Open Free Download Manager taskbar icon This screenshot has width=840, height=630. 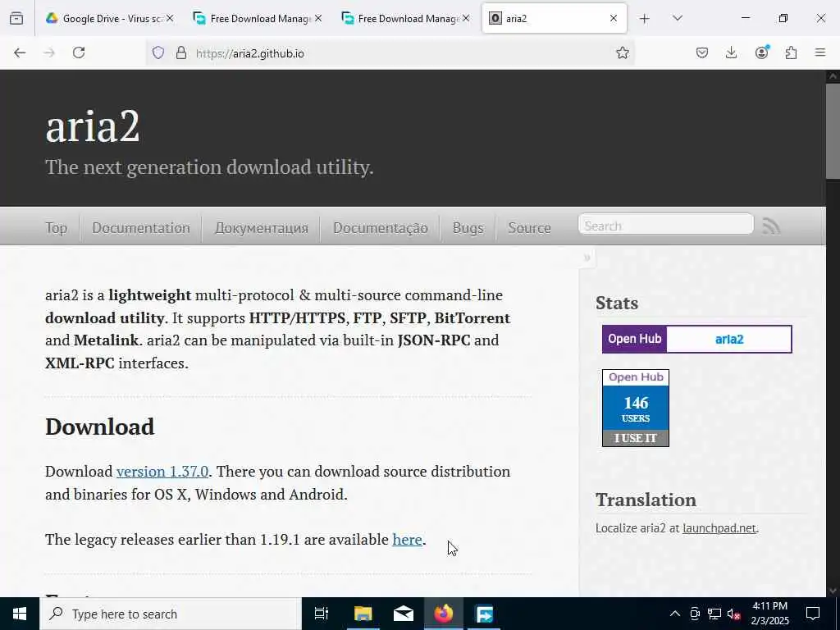(x=484, y=614)
